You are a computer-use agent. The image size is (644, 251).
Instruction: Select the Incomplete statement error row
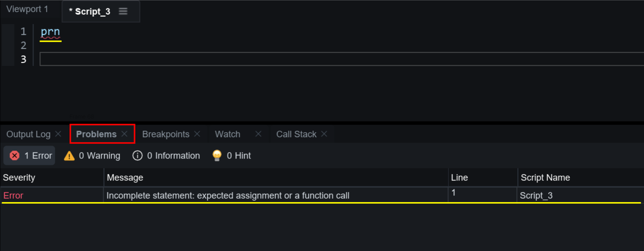coord(228,195)
